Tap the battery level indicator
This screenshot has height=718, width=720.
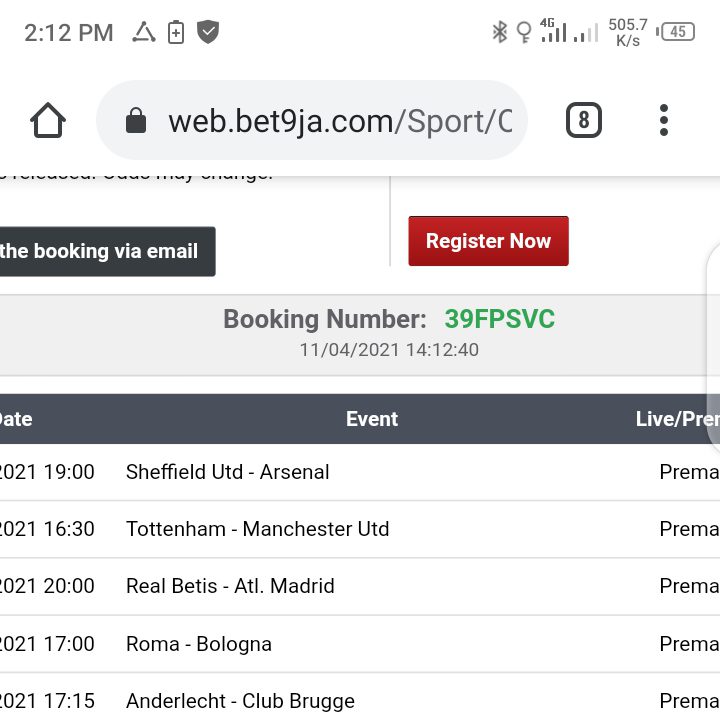677,32
